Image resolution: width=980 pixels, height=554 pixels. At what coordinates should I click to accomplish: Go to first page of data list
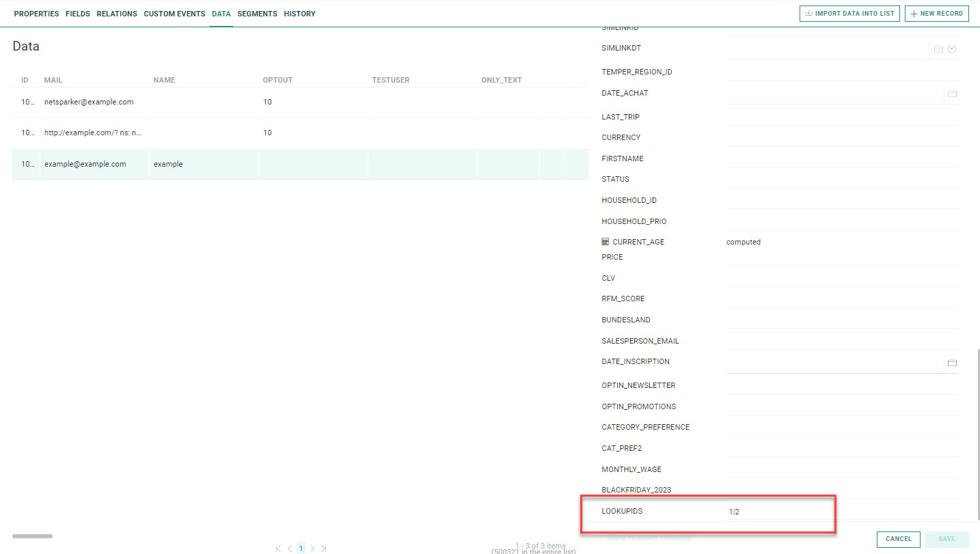278,548
